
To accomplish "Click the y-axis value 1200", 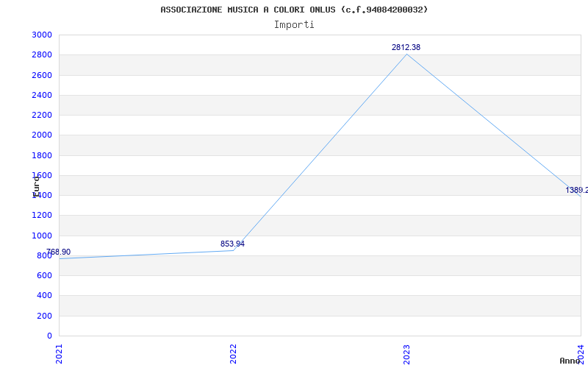I will click(x=42, y=216).
